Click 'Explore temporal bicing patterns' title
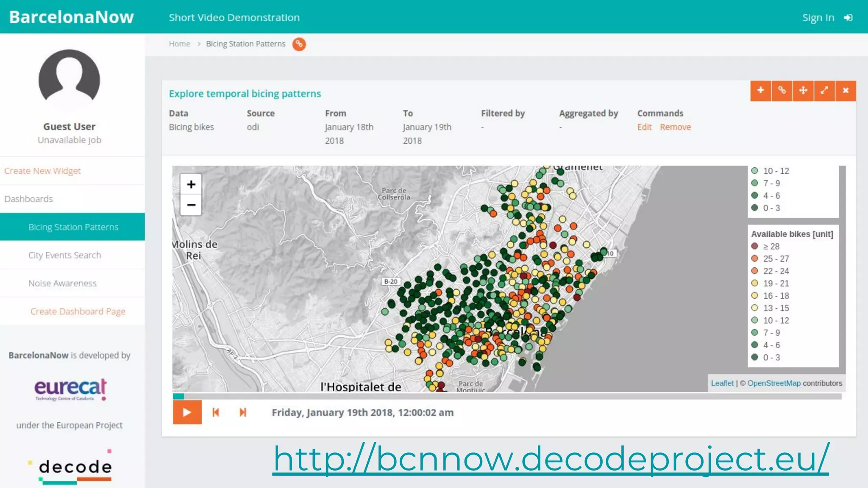This screenshot has height=488, width=868. pos(245,94)
